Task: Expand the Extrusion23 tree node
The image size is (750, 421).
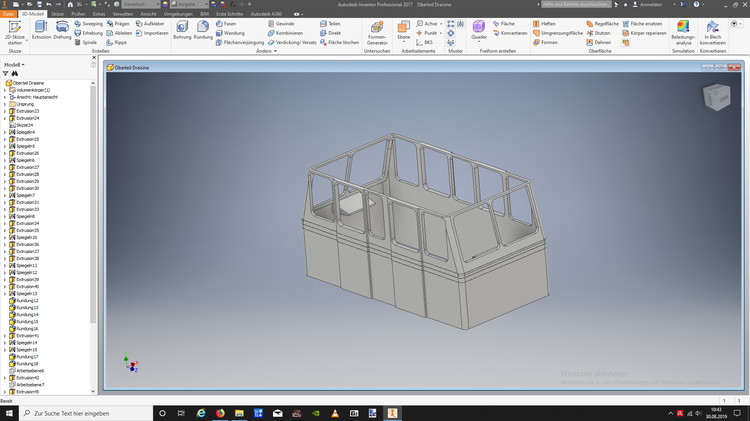Action: pyautogui.click(x=5, y=111)
